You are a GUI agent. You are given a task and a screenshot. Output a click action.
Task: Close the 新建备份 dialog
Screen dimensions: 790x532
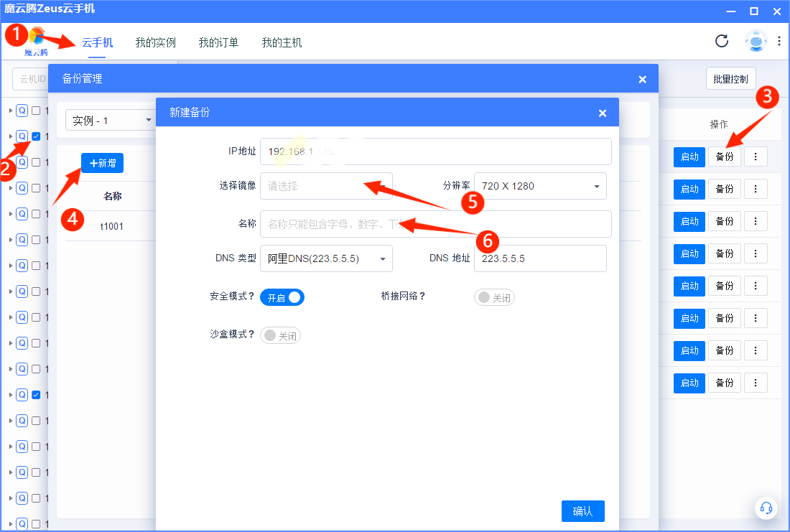(603, 113)
